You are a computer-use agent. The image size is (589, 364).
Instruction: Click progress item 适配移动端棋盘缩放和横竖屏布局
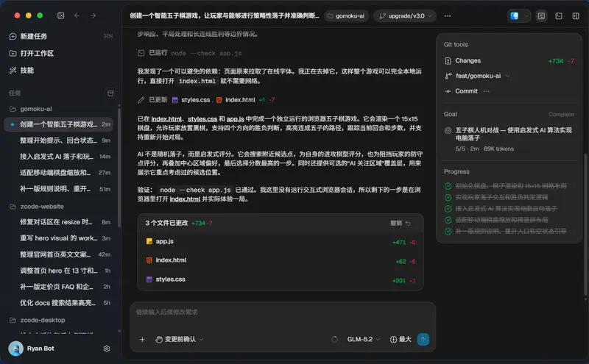click(495, 220)
